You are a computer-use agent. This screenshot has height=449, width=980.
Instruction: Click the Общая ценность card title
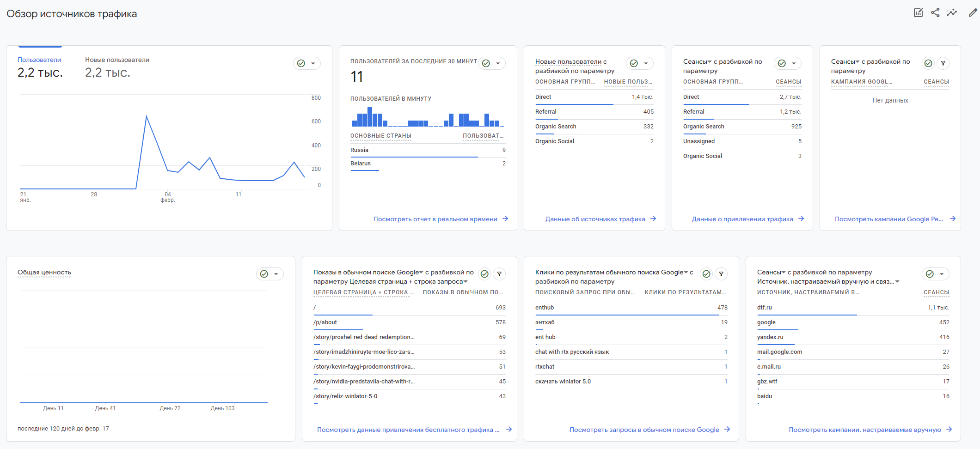[x=44, y=272]
